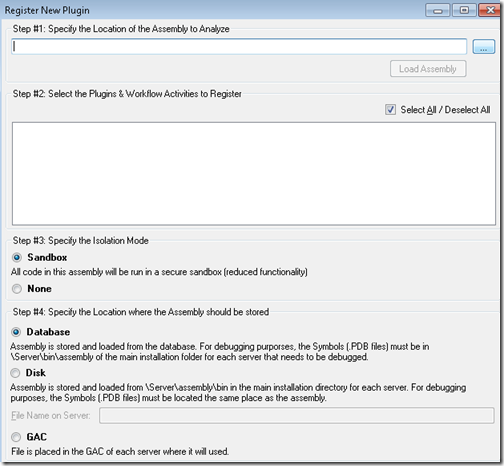The image size is (504, 466).
Task: Select the None isolation mode
Action: [x=17, y=289]
